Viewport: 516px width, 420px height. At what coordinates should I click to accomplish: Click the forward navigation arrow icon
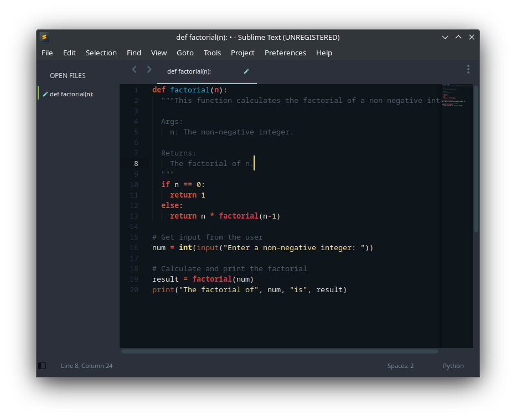[148, 69]
